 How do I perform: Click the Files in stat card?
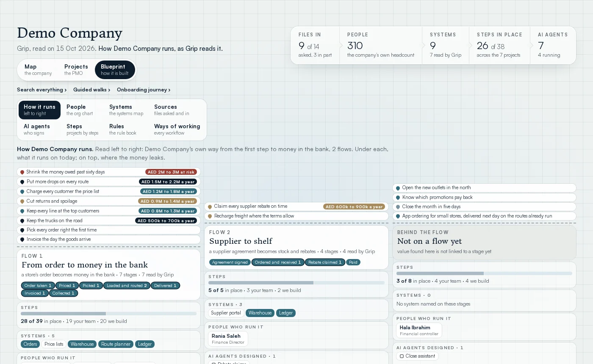[315, 45]
